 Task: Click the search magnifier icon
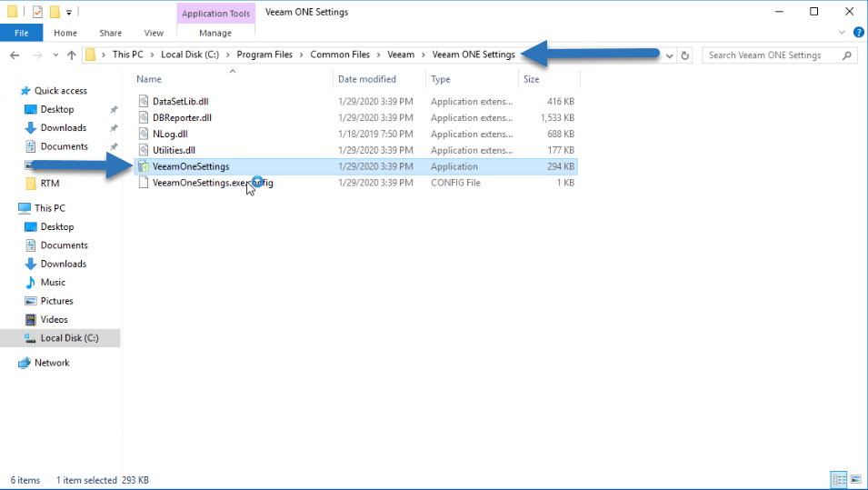point(846,55)
